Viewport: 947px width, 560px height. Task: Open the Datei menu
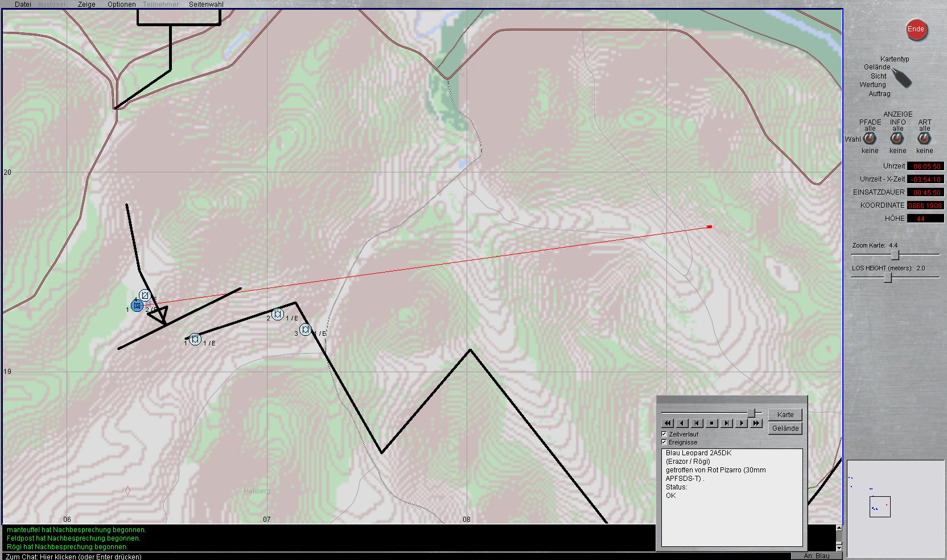click(23, 5)
